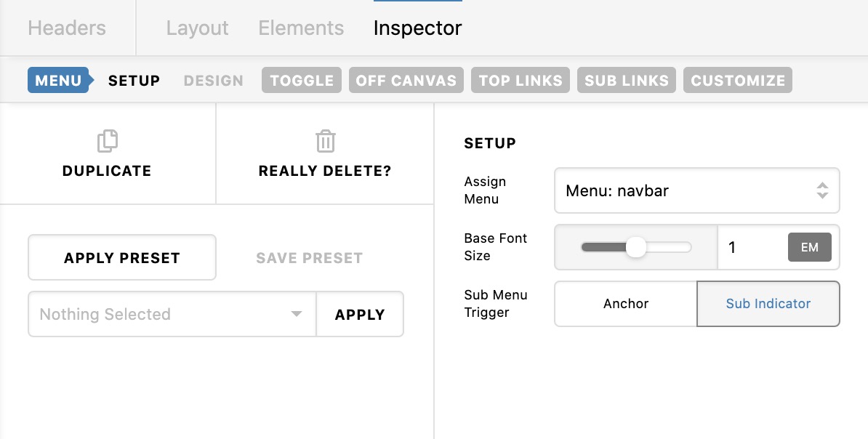
Task: Click the APPLY PRESET button
Action: click(122, 257)
